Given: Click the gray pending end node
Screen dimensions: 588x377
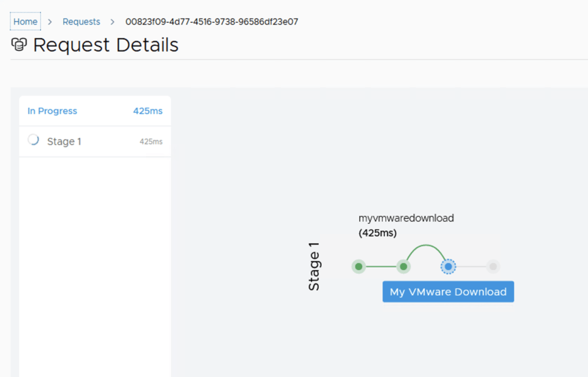Looking at the screenshot, I should (493, 266).
